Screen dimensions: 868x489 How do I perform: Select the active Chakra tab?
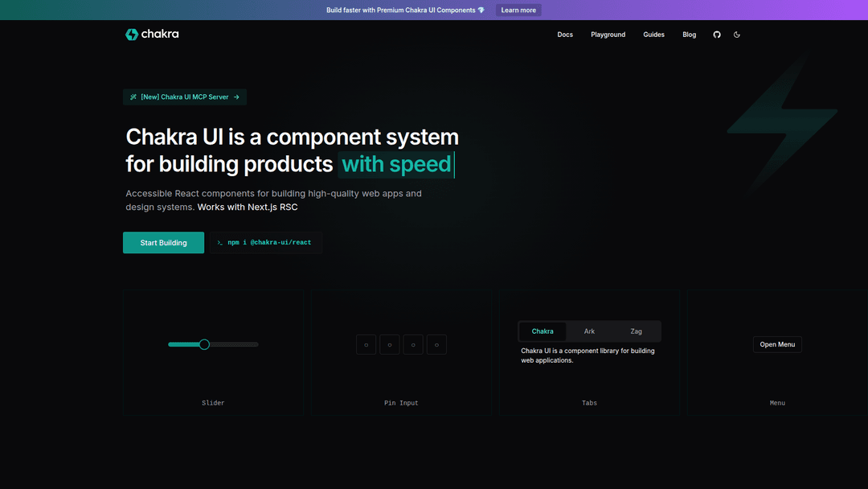point(542,331)
